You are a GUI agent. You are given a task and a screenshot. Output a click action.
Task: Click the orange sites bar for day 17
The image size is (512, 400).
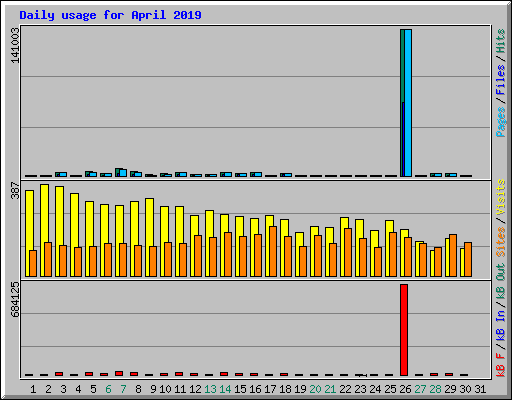[273, 251]
